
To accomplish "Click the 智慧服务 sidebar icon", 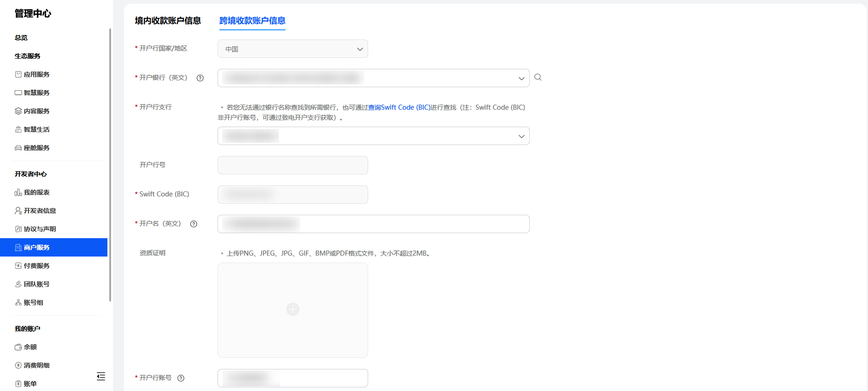I will pos(18,93).
